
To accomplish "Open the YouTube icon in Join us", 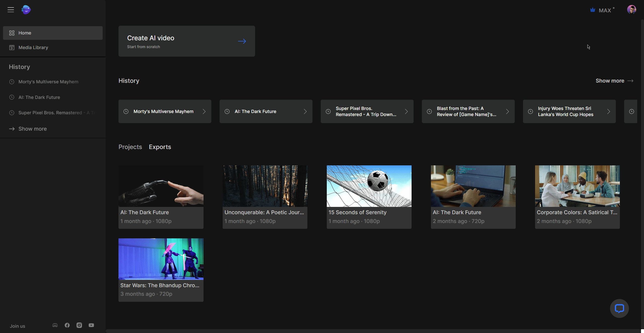I will point(91,325).
